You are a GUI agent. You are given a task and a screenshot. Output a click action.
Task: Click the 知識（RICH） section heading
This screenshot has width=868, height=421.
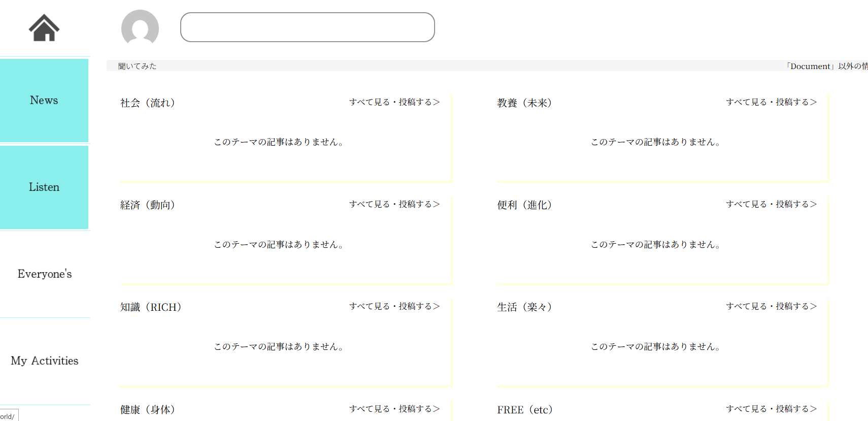151,307
